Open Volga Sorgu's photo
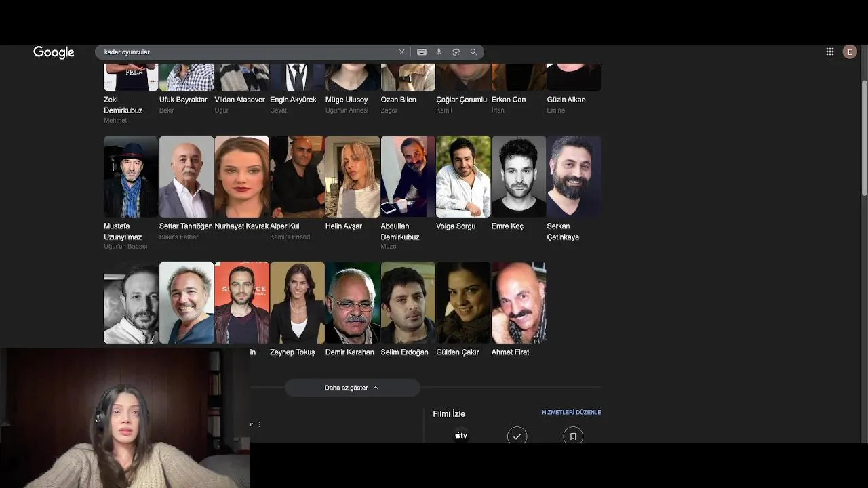 463,177
